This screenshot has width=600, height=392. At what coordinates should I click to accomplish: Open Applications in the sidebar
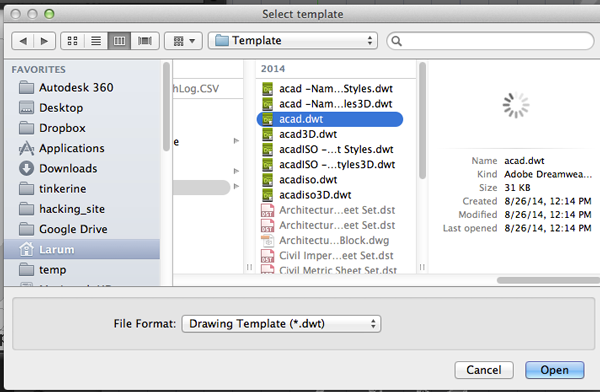72,148
